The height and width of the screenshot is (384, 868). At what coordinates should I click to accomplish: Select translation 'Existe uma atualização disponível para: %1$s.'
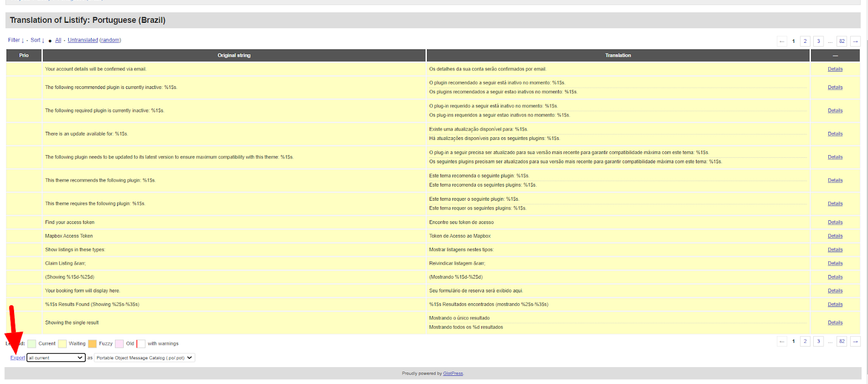click(x=478, y=129)
